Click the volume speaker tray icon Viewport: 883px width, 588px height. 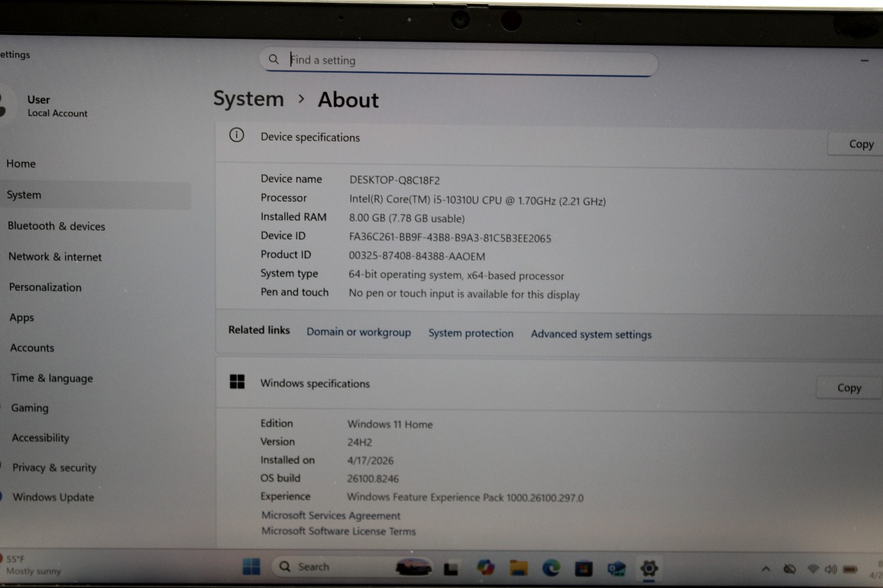click(831, 569)
